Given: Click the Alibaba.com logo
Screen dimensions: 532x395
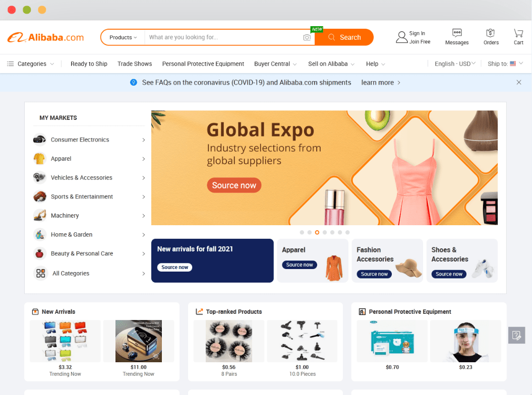Looking at the screenshot, I should click(x=45, y=37).
